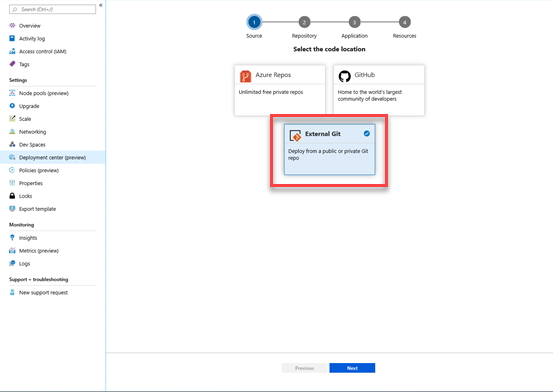Click the selected checkmark on External Git
This screenshot has height=392, width=553.
click(x=367, y=133)
